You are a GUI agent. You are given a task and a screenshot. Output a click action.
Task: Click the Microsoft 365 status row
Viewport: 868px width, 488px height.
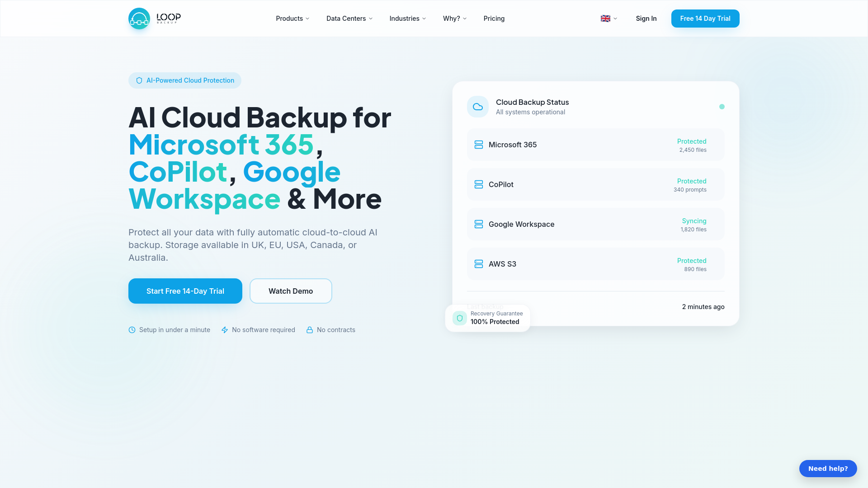pyautogui.click(x=595, y=145)
